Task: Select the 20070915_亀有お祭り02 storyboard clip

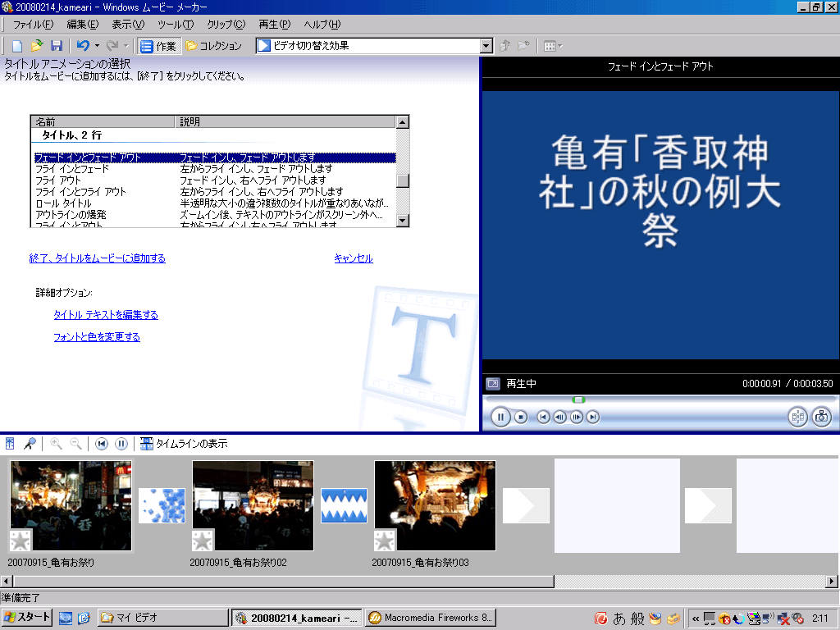Action: (253, 504)
